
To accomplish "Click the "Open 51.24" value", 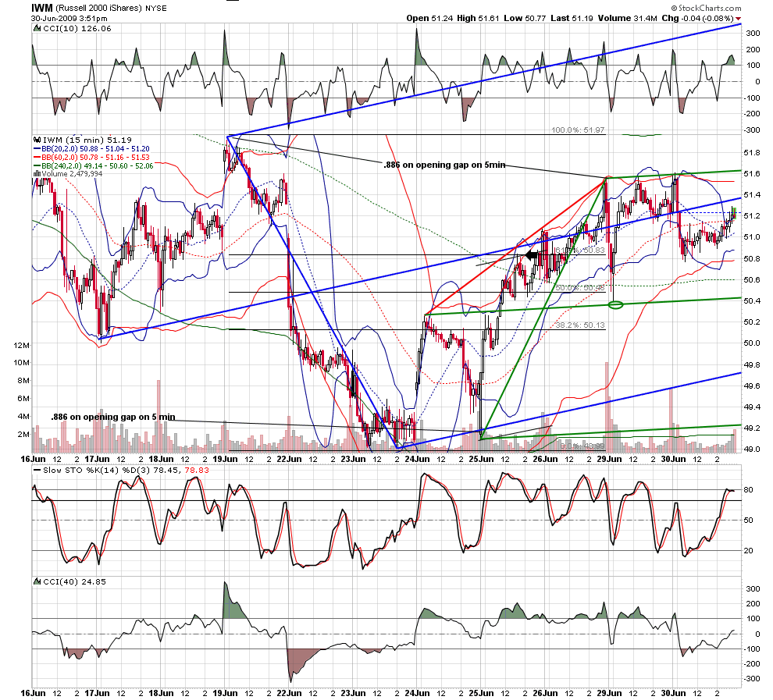I will point(430,18).
